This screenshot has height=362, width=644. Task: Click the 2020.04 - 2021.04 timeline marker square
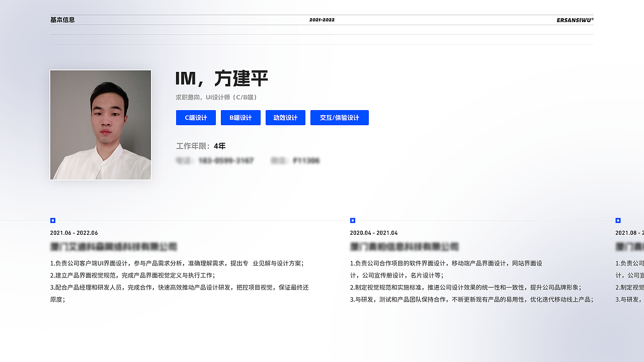(x=353, y=220)
